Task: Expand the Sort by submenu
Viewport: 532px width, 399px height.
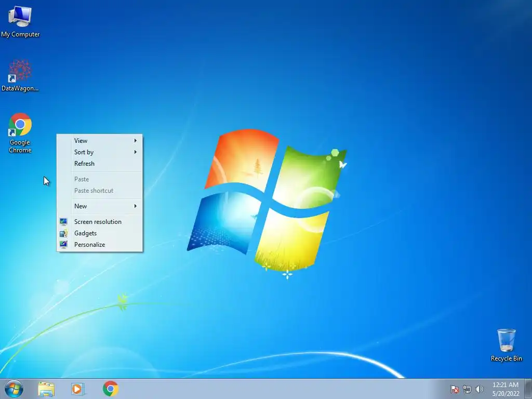Action: pos(100,152)
